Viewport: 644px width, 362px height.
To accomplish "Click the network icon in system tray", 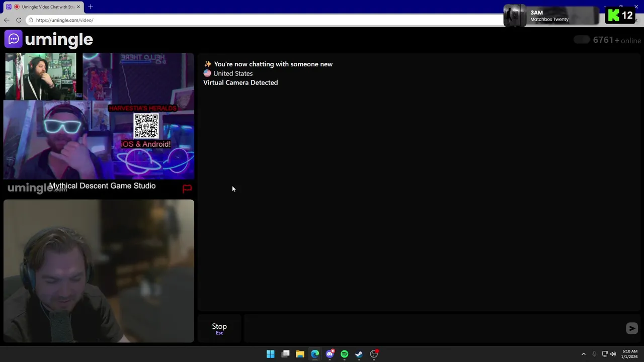I will tap(605, 354).
